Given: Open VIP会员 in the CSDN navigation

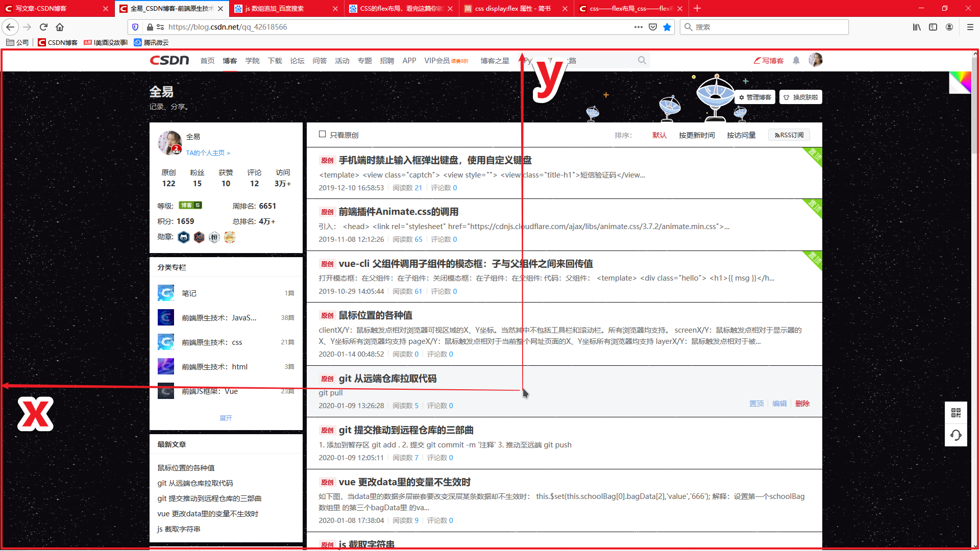Looking at the screenshot, I should tap(446, 61).
